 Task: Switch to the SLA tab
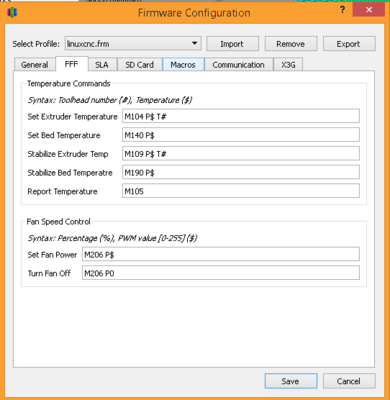pos(102,65)
